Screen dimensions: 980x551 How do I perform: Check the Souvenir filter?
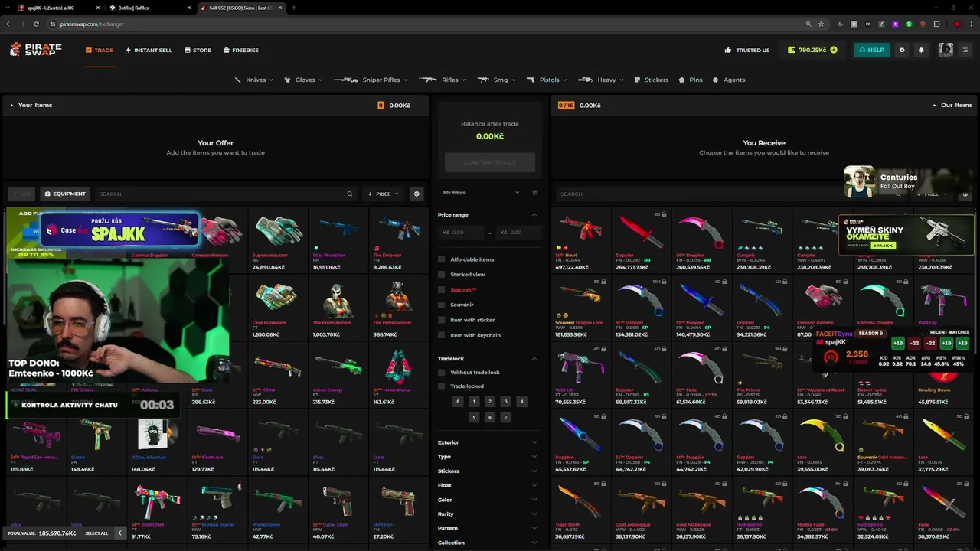(x=441, y=305)
